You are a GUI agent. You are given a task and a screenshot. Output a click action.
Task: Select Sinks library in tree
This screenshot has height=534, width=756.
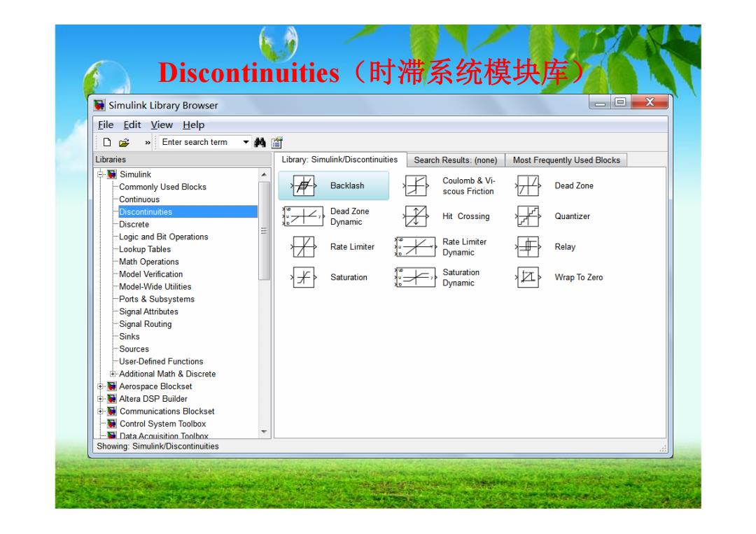coord(129,337)
